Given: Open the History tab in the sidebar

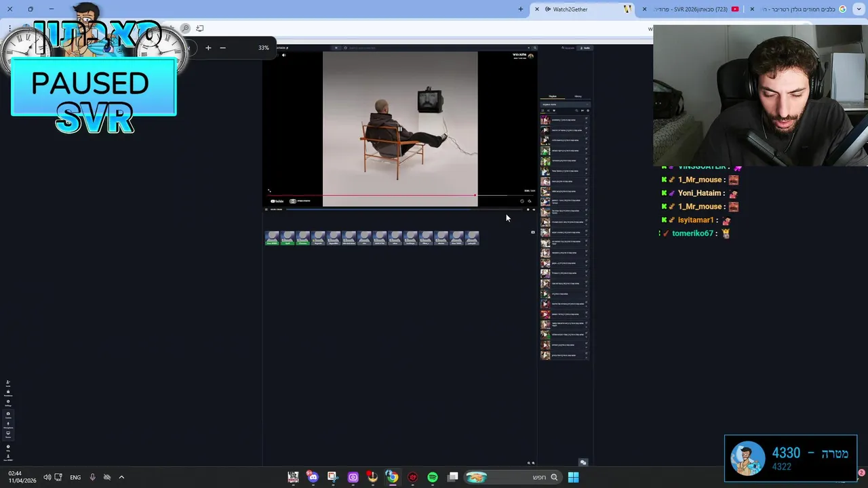Looking at the screenshot, I should pyautogui.click(x=578, y=96).
